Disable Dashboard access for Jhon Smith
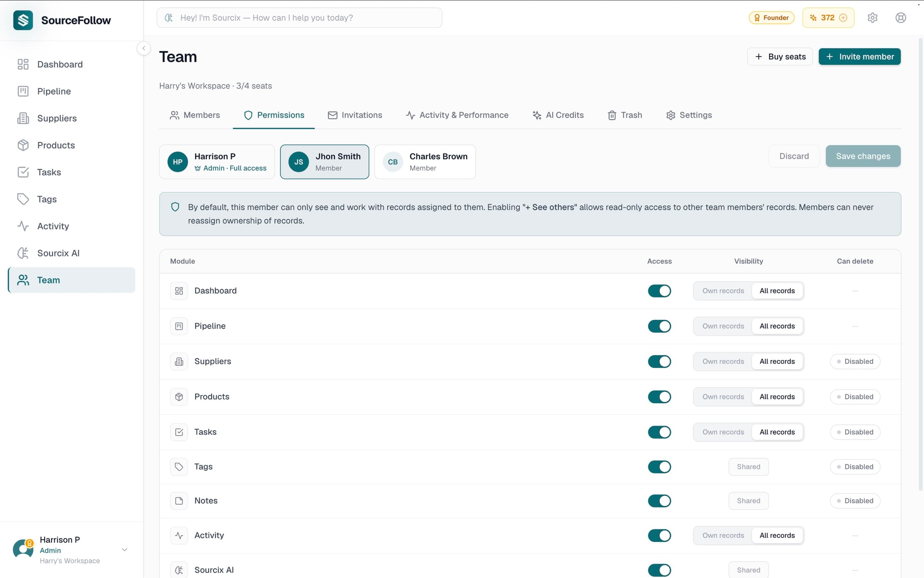Screen dimensions: 924x578 [x=659, y=291]
